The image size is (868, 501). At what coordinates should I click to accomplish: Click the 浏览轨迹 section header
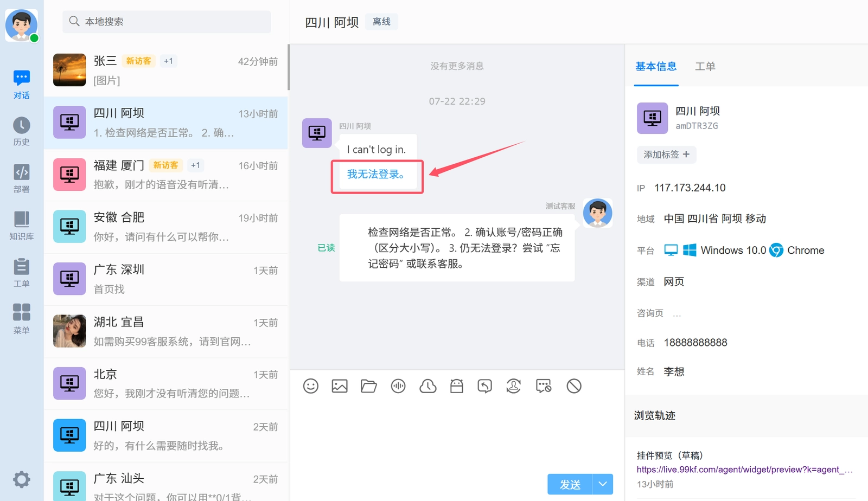pos(655,416)
